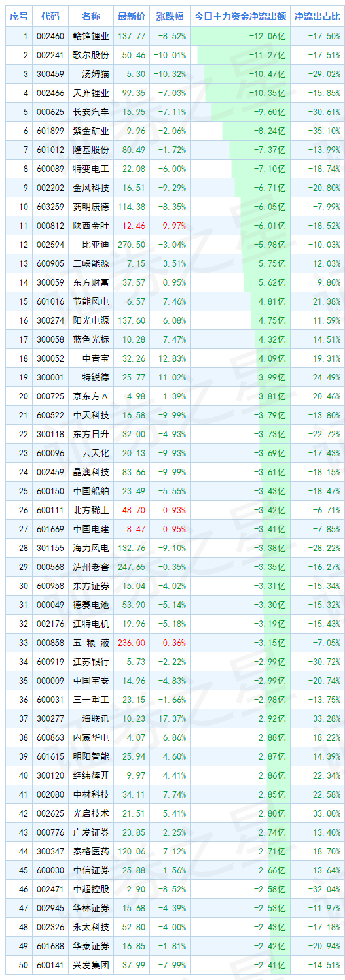This screenshot has height=980, width=345.
Task: Click 中材科技 stock name
Action: [x=91, y=794]
